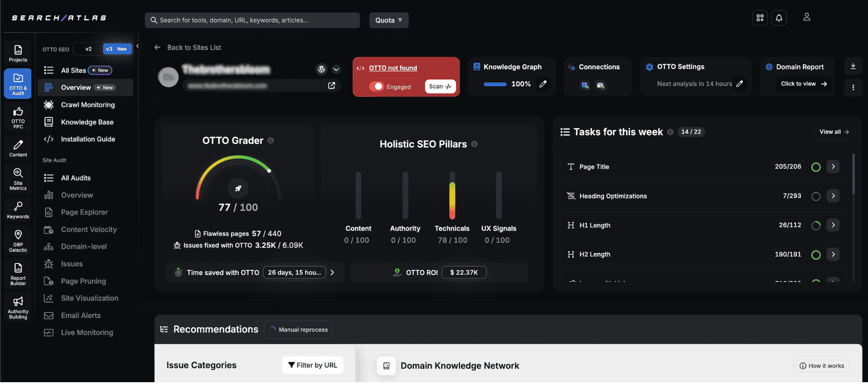Open Knowledge Base menu item
This screenshot has width=868, height=384.
coord(87,122)
